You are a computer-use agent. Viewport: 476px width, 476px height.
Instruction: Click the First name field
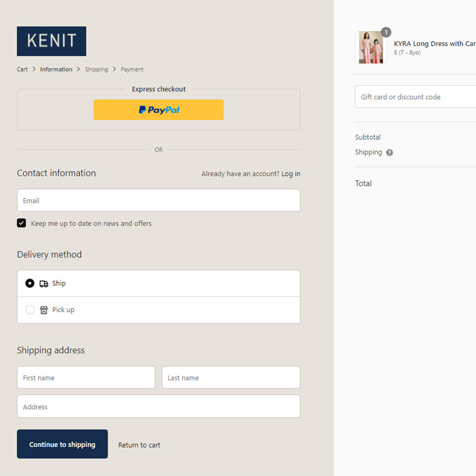[86, 377]
